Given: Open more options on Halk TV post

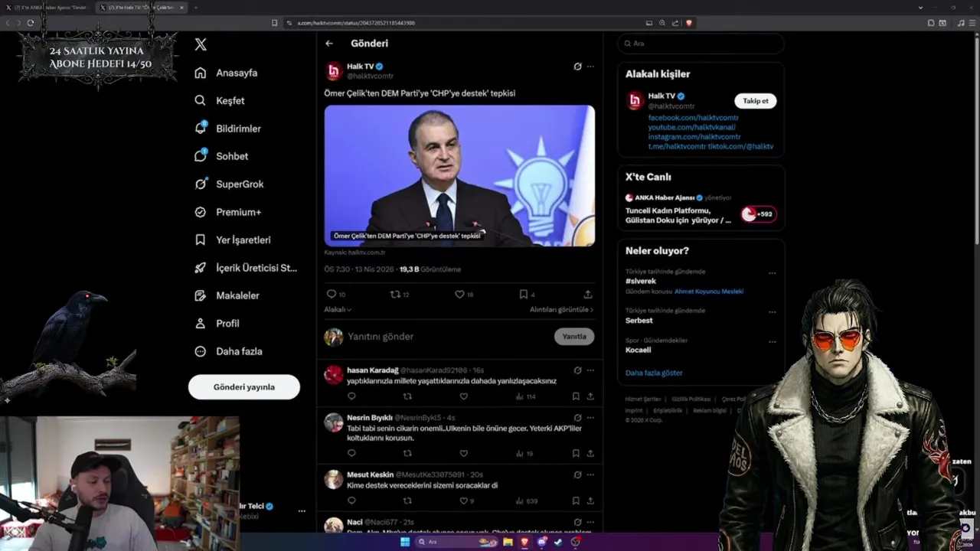Looking at the screenshot, I should click(x=590, y=67).
